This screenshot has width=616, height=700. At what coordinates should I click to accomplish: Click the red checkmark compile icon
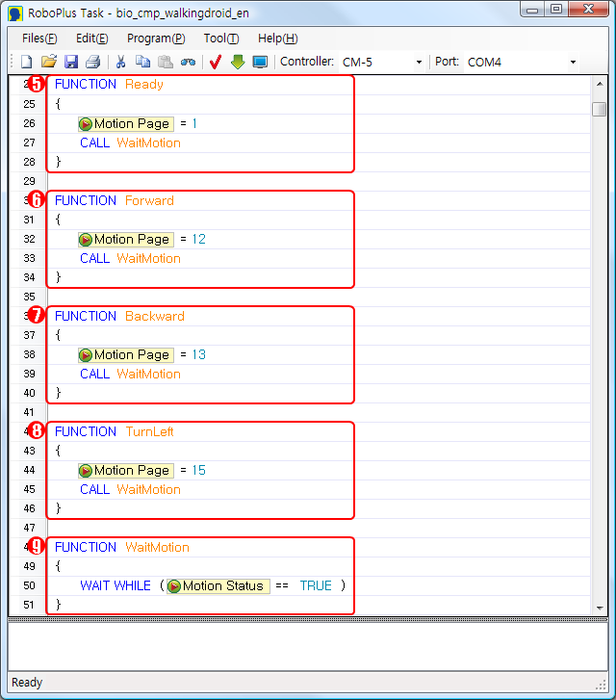[216, 62]
